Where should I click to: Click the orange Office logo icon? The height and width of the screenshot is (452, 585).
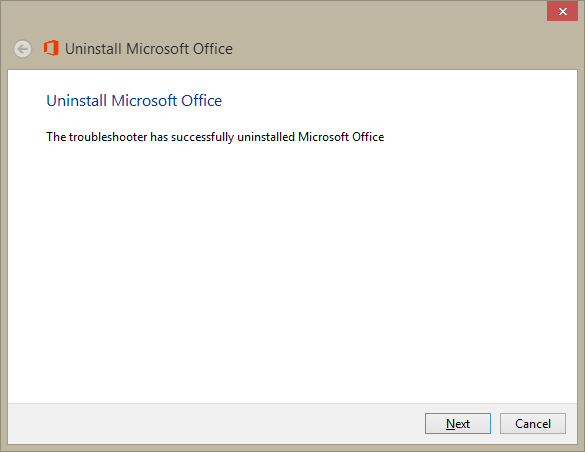click(51, 48)
